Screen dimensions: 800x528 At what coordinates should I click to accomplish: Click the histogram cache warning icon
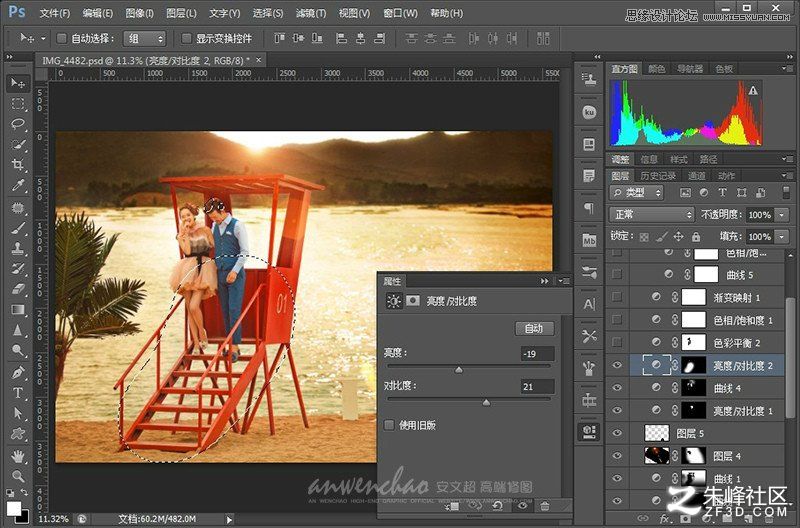[x=753, y=91]
